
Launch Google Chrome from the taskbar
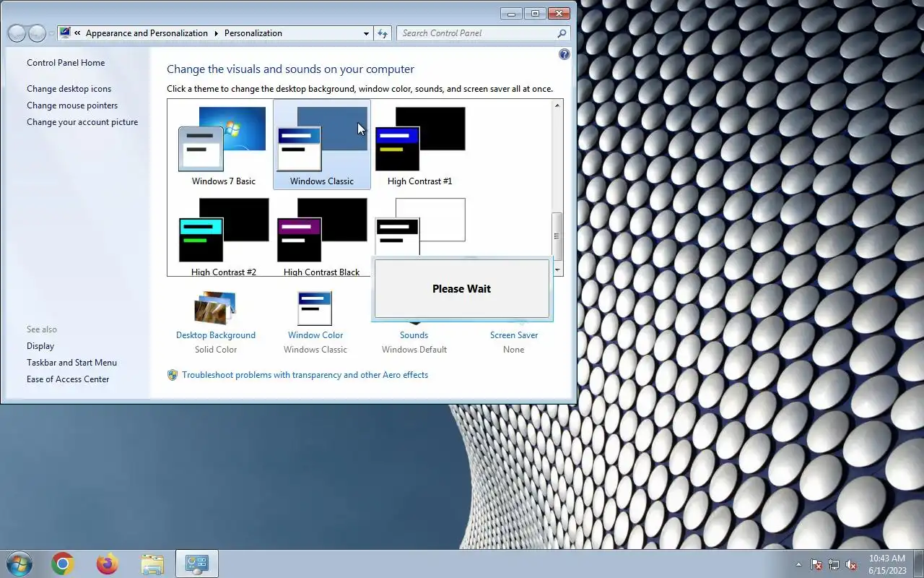[63, 564]
